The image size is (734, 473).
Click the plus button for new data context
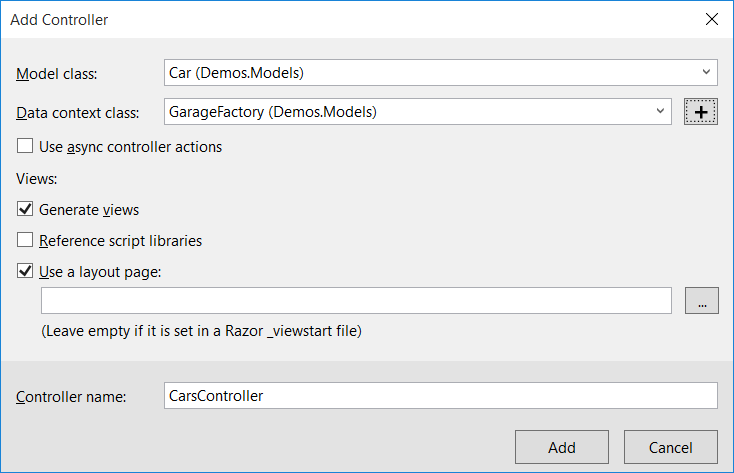pyautogui.click(x=701, y=112)
